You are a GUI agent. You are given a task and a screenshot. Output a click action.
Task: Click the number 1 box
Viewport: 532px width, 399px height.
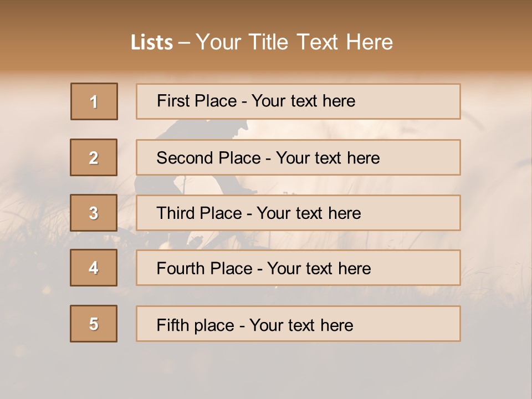94,101
